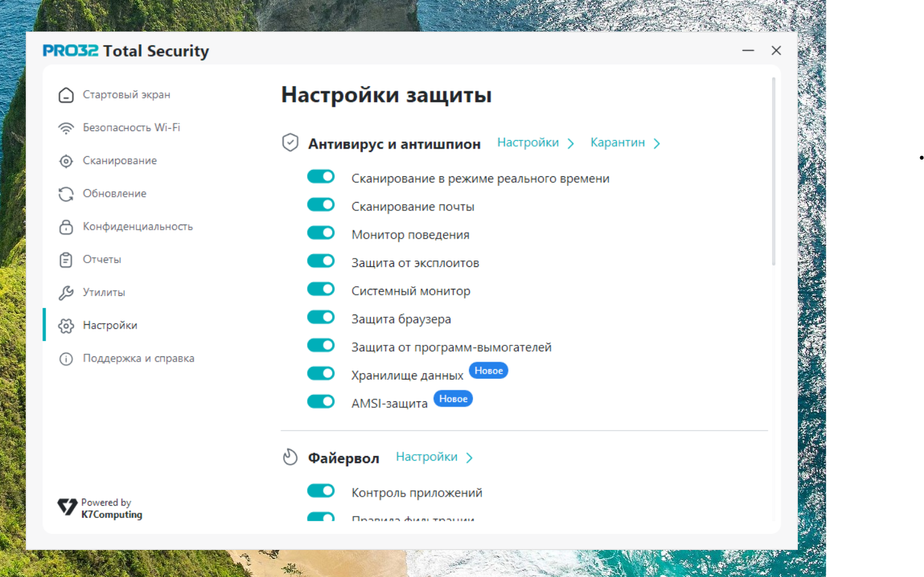
Task: Open Обновление in the sidebar
Action: tap(115, 193)
